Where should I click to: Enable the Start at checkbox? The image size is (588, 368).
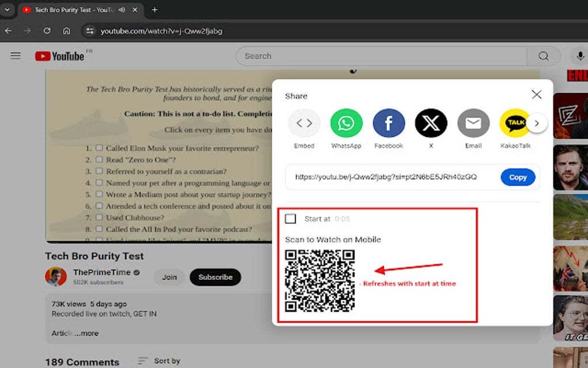291,219
